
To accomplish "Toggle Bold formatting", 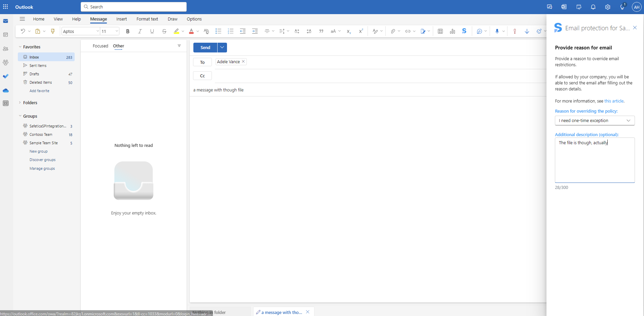I will click(x=128, y=31).
